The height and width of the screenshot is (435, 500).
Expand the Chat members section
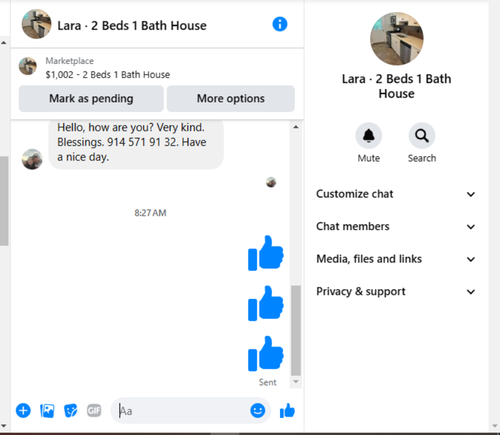coord(396,227)
